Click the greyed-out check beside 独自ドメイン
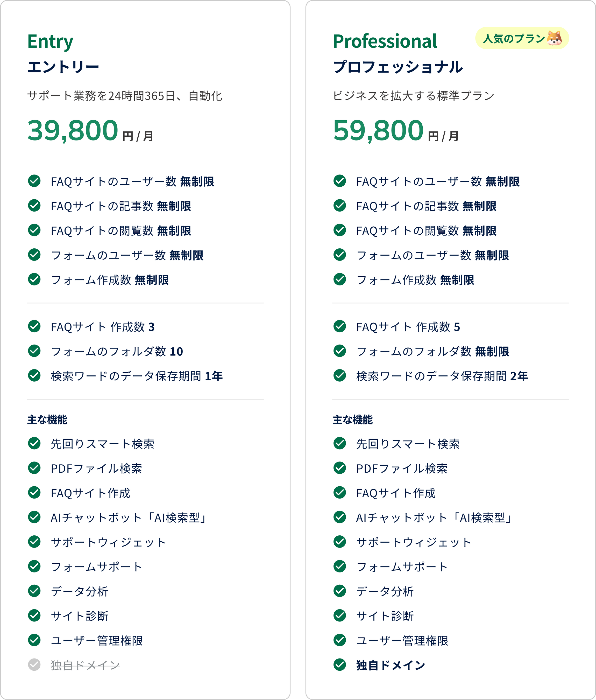This screenshot has height=700, width=596. (34, 664)
